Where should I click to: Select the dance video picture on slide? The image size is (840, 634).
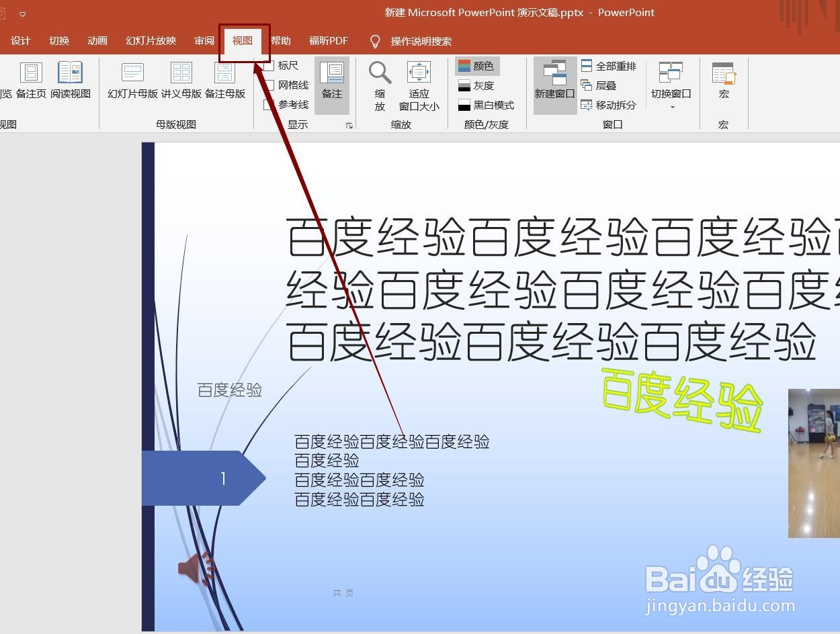[814, 463]
